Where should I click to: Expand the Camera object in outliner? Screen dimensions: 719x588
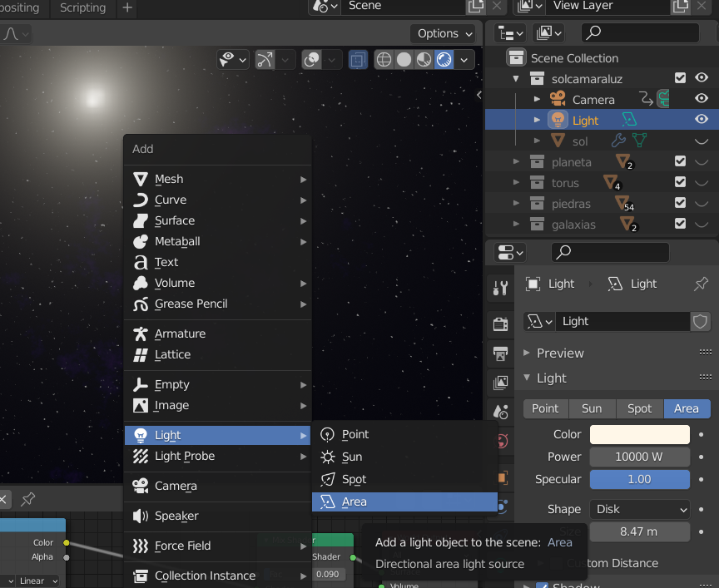(537, 99)
